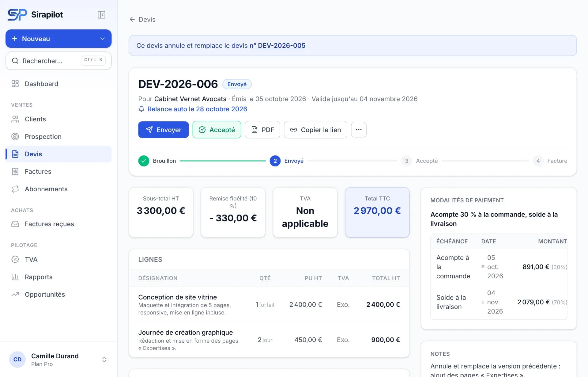The height and width of the screenshot is (377, 588).
Task: Click the Sous-total HT amount 3 300,00 €
Action: [x=161, y=211]
